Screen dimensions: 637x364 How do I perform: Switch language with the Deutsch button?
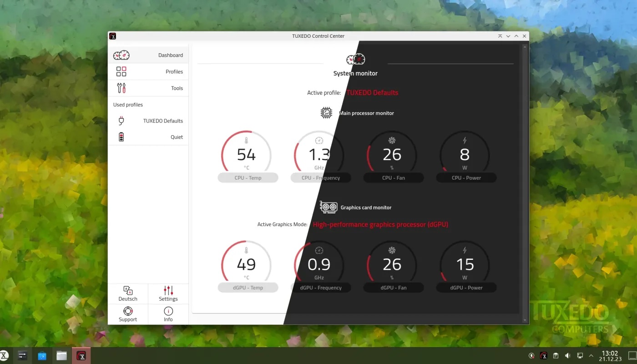tap(128, 294)
